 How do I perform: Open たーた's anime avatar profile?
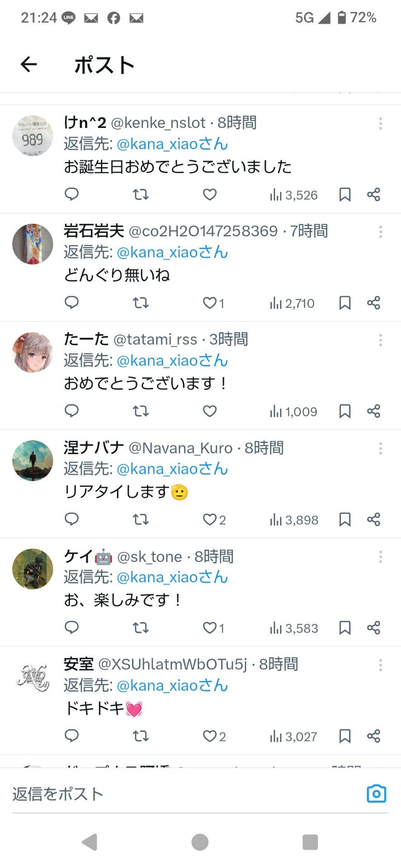click(x=33, y=353)
